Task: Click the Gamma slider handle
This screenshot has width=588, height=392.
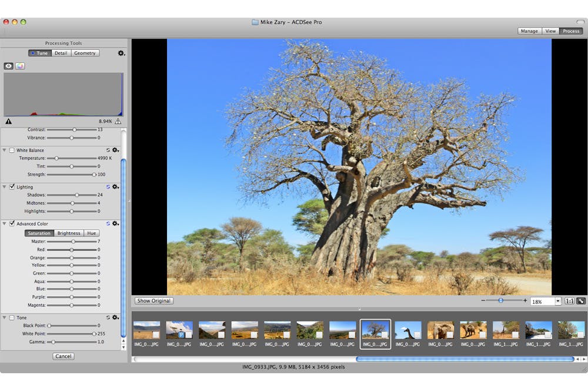Action: coord(54,342)
